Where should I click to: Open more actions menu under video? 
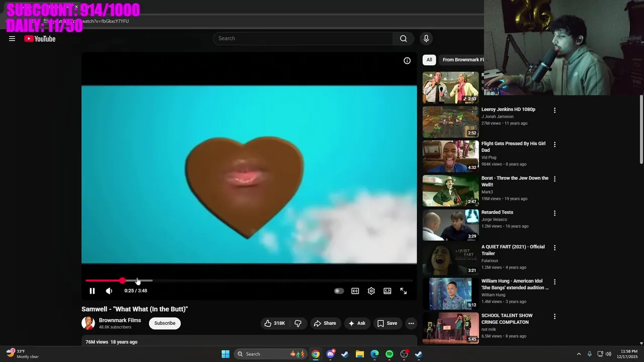411,323
